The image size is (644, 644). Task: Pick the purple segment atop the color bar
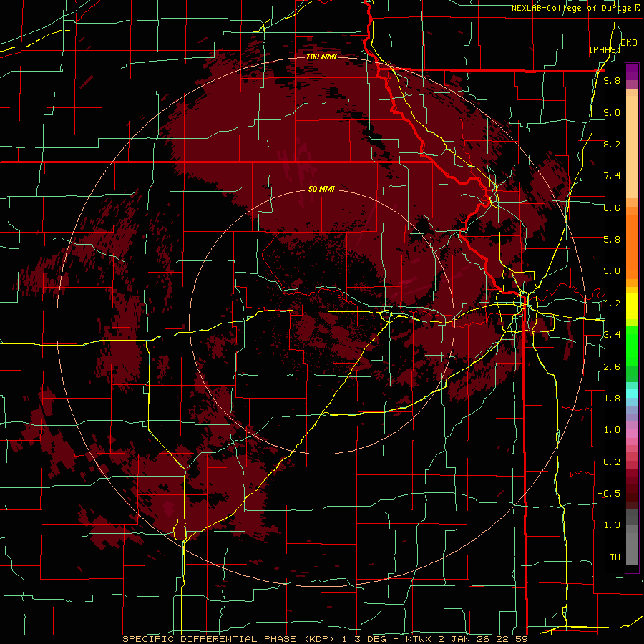pos(632,72)
